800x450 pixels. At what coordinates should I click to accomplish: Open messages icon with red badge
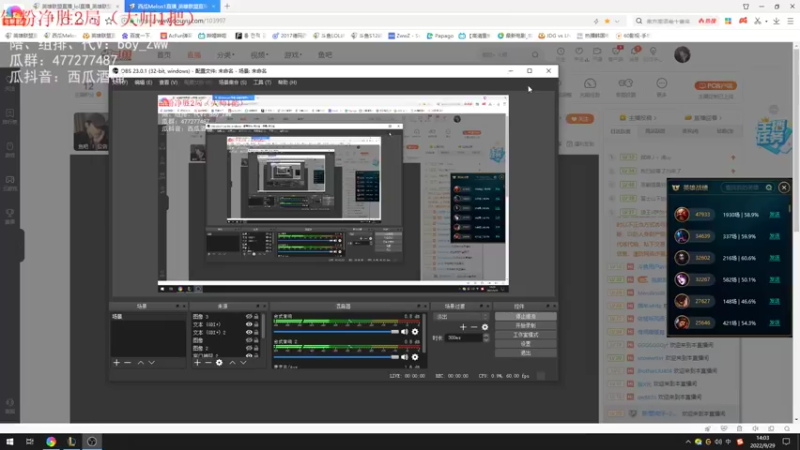[x=635, y=52]
